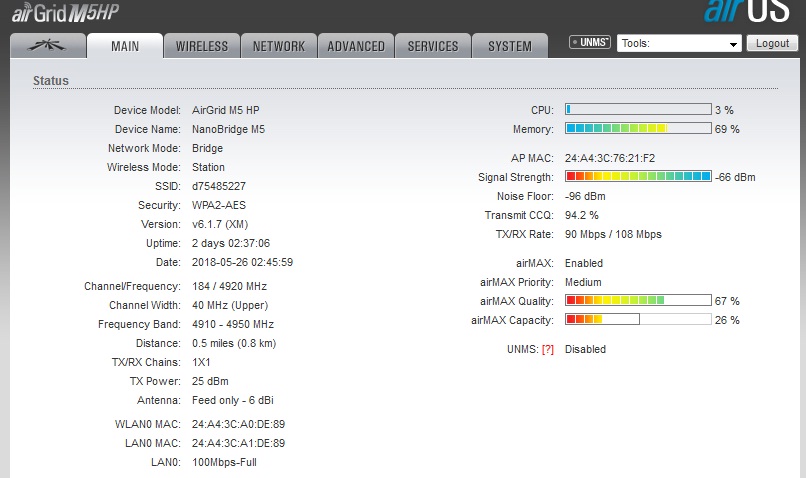Click the Memory percentage 69 %

click(x=727, y=129)
